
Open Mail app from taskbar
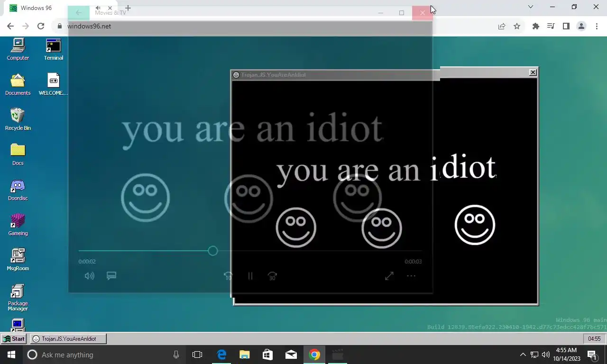pyautogui.click(x=291, y=355)
